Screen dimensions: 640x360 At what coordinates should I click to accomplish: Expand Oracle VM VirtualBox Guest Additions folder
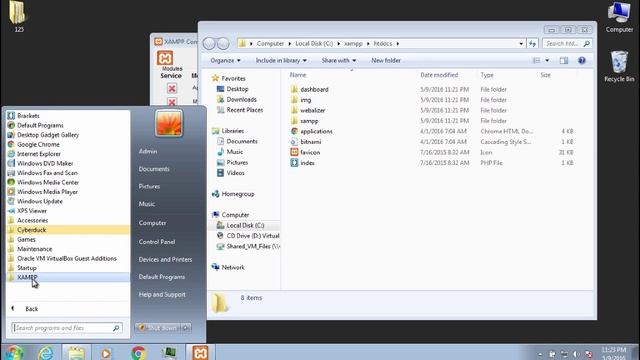[x=67, y=258]
